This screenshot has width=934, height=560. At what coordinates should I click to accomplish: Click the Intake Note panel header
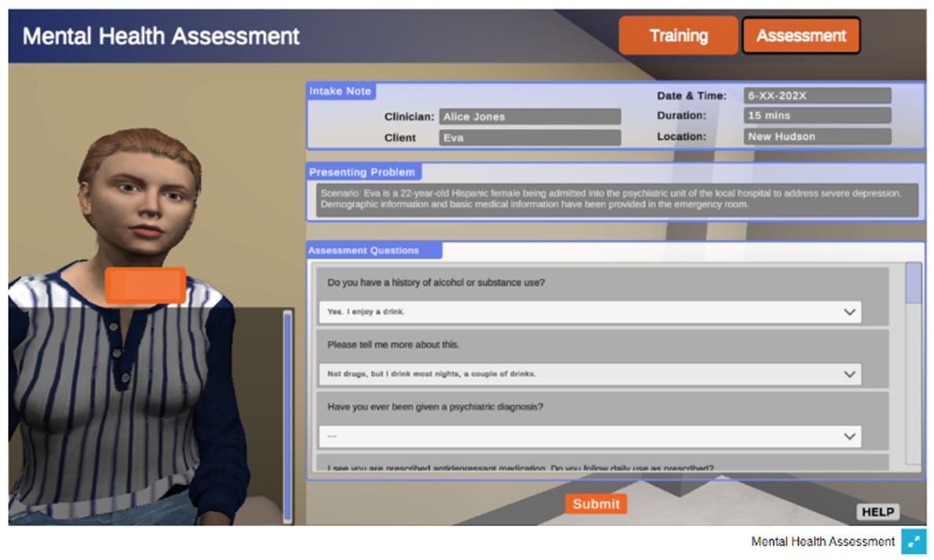point(340,91)
